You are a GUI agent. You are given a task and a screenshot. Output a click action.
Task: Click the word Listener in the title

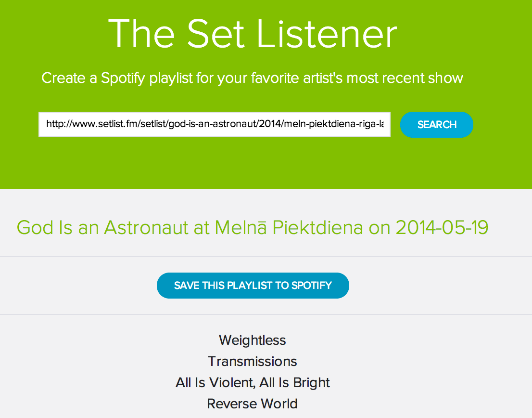pyautogui.click(x=327, y=34)
